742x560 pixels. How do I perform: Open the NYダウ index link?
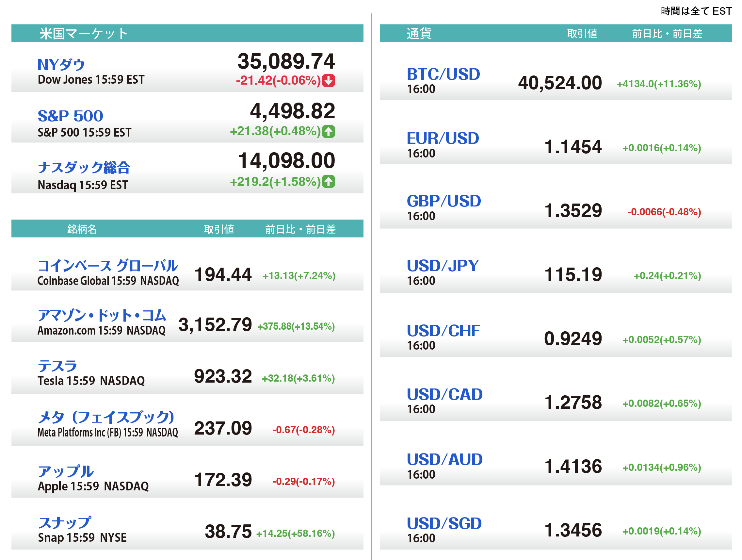61,64
